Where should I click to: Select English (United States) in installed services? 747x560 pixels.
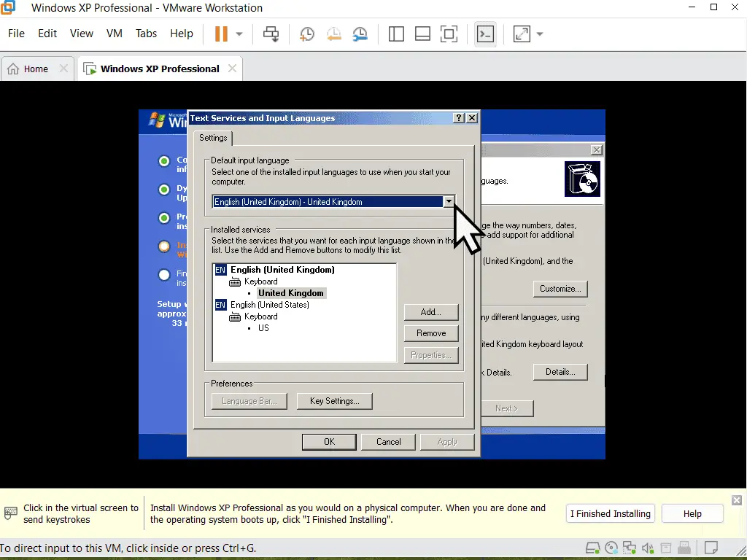(x=270, y=305)
